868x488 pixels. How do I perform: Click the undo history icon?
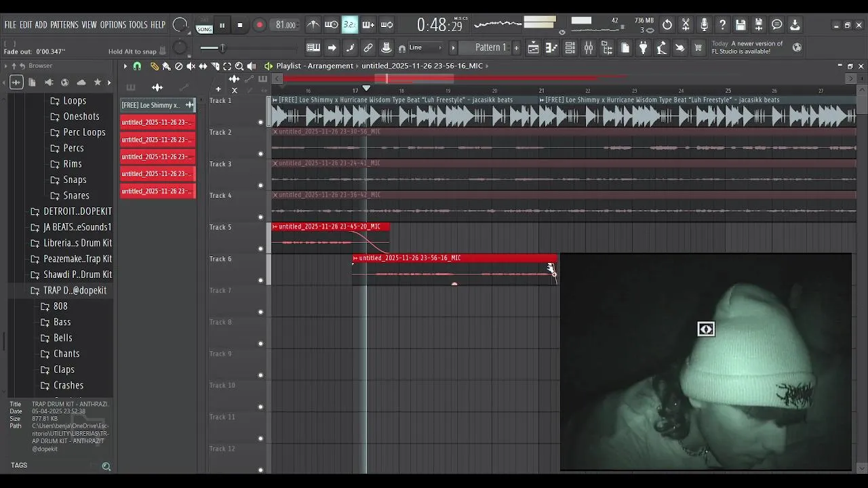[x=667, y=25]
